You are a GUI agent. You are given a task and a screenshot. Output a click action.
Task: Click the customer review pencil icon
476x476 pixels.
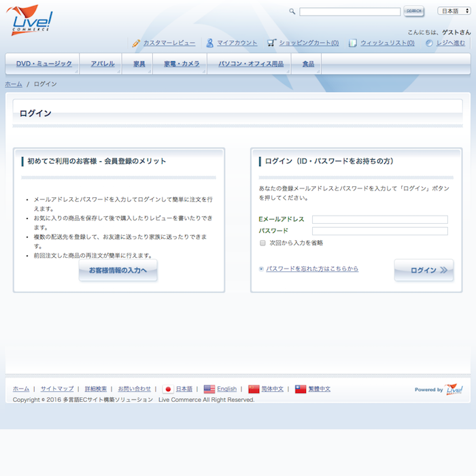(136, 43)
